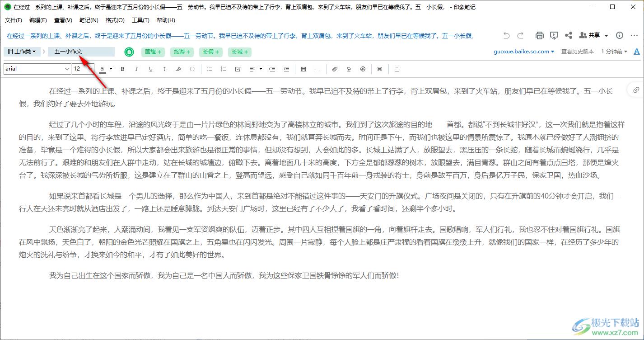Screen dimensions: 644x340
Task: Insert a table
Action: pos(303,69)
